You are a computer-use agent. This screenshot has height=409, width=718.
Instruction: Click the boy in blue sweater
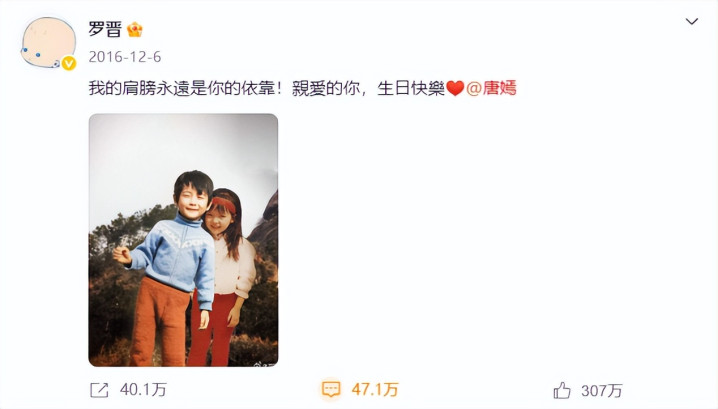169,268
